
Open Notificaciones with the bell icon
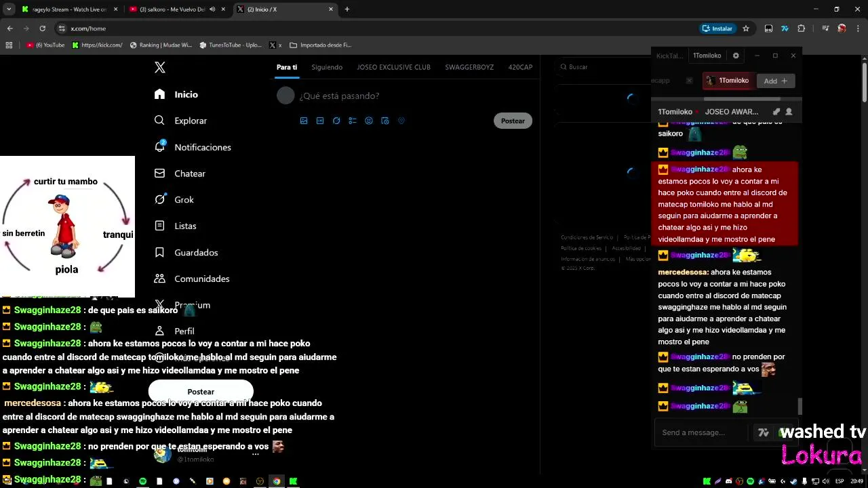click(193, 147)
